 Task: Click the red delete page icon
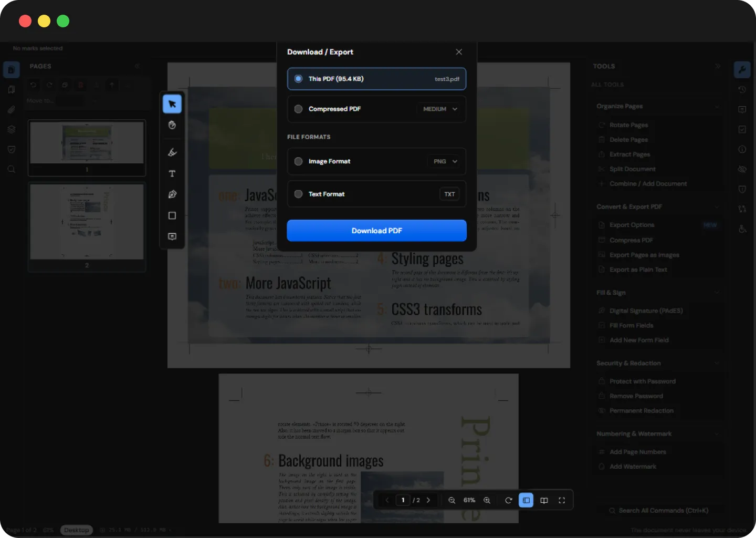click(x=80, y=85)
